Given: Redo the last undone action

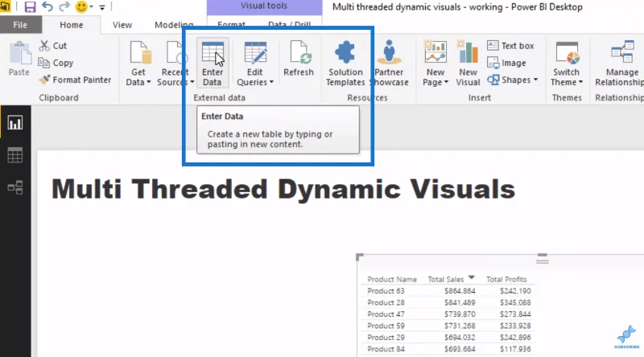Looking at the screenshot, I should (64, 6).
